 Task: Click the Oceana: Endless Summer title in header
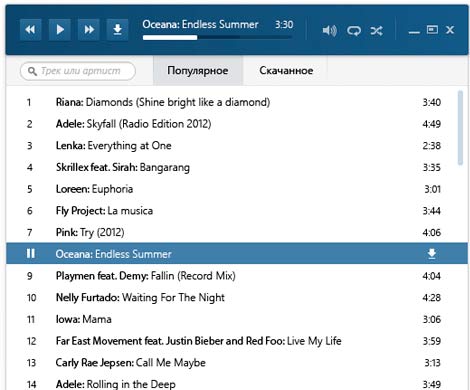point(200,24)
